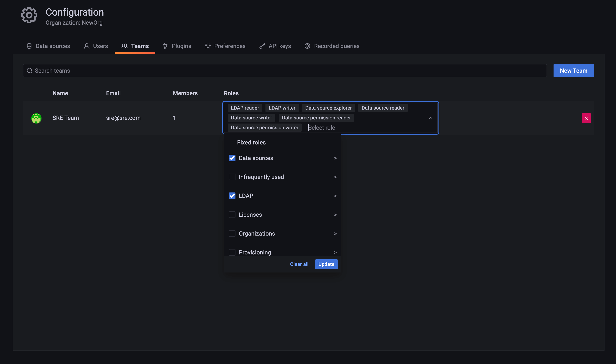This screenshot has height=364, width=616.
Task: Expand the Infrequently used submenu arrow
Action: pos(335,177)
